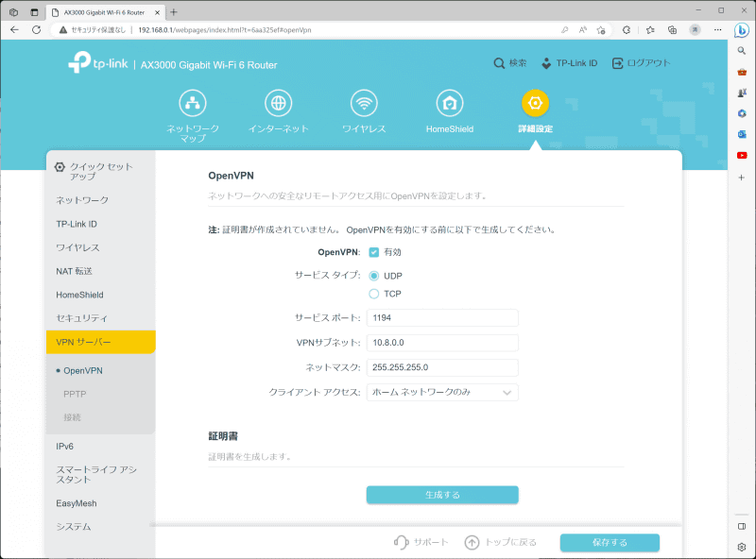Click the 生成する certificate button
756x559 pixels.
[x=441, y=494]
